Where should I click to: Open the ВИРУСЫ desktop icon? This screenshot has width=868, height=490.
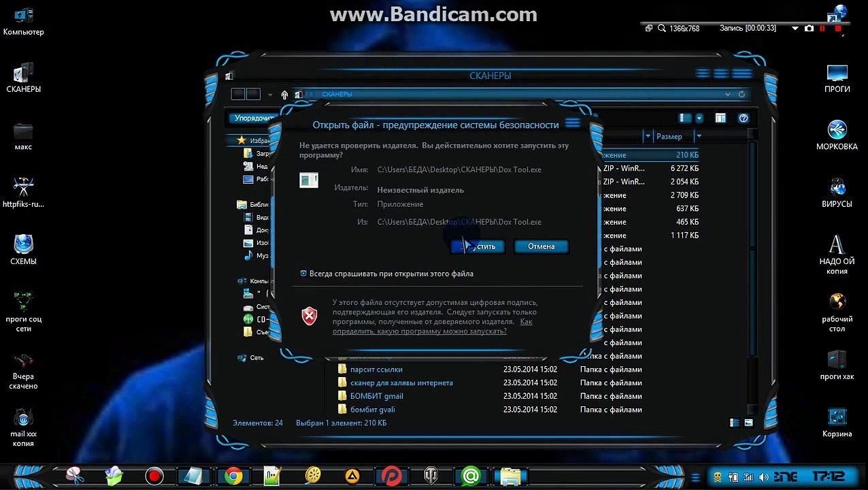click(837, 193)
